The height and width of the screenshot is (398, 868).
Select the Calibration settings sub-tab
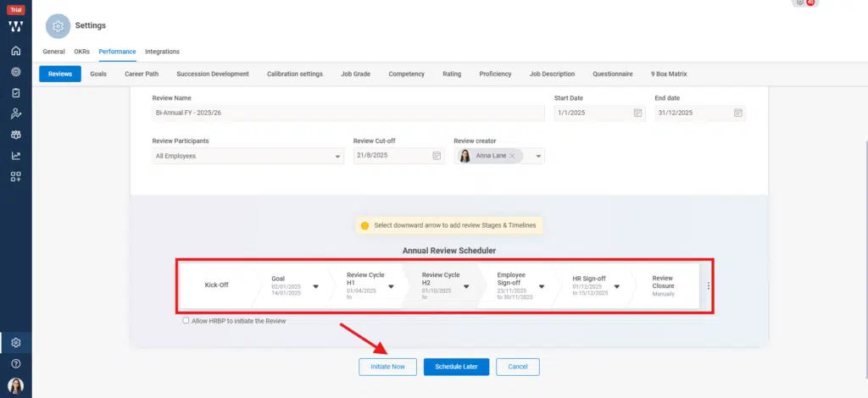[294, 74]
